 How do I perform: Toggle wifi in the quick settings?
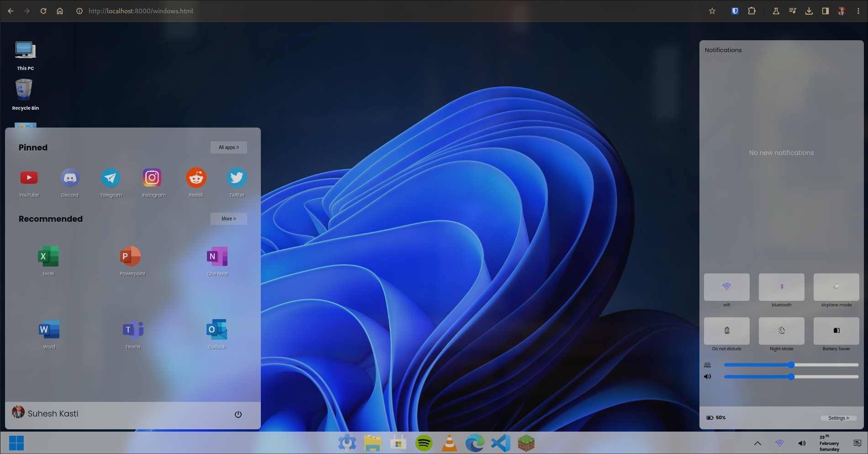726,287
